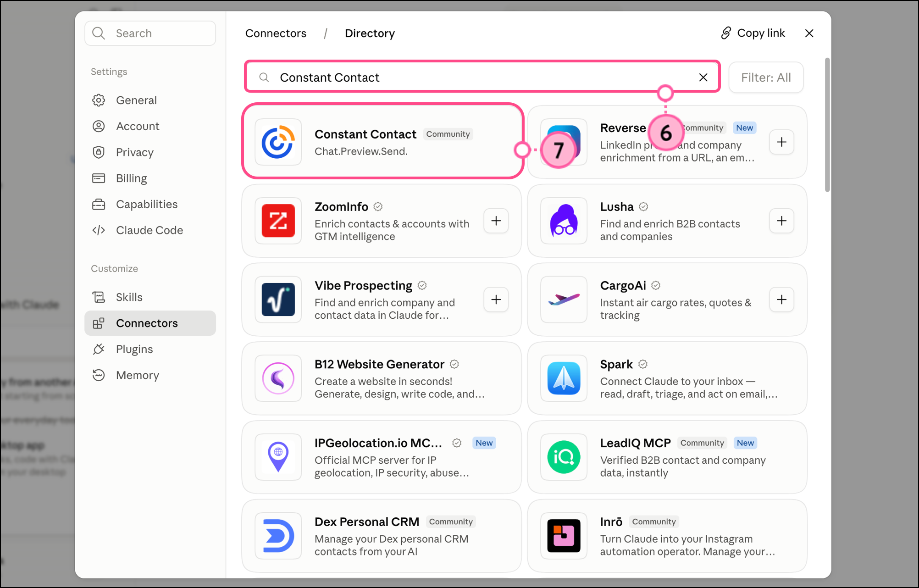Clear the Constant Contact search text
919x588 pixels.
pos(703,78)
